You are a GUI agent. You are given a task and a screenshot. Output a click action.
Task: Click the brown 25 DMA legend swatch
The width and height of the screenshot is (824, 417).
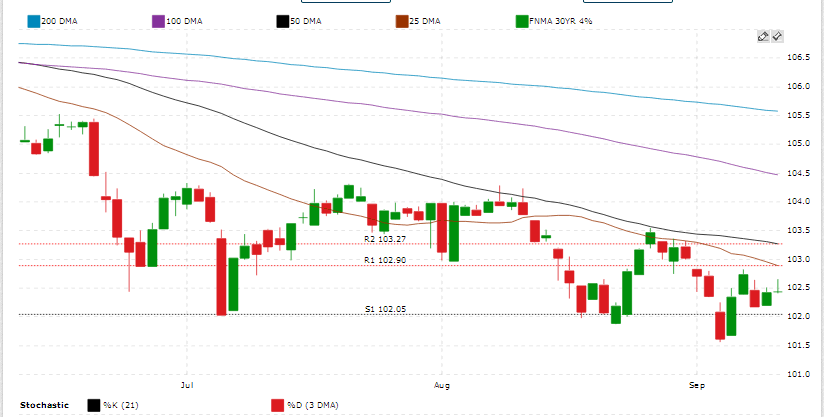(x=402, y=22)
